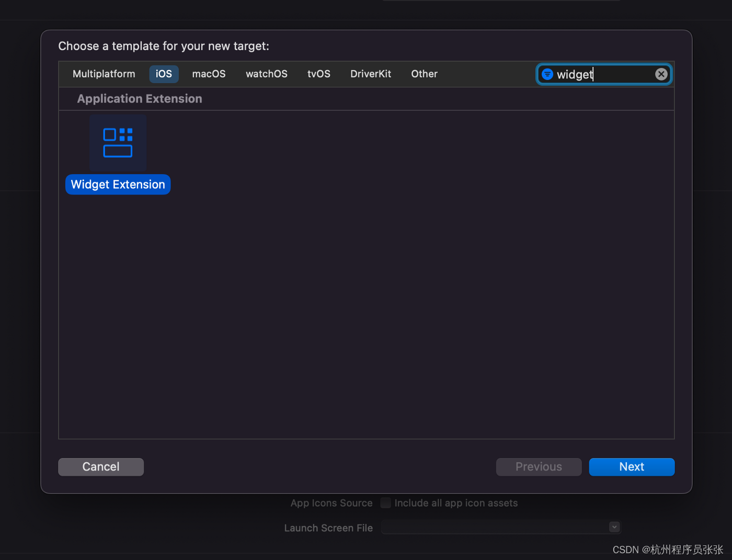Open the DriverKit templates tab
732x560 pixels.
click(x=371, y=74)
